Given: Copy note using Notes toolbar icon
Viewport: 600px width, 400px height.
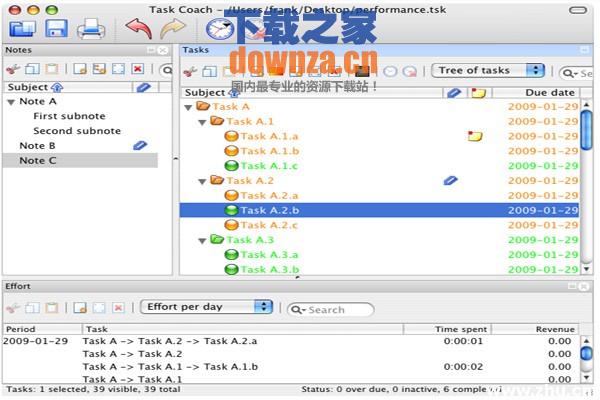Looking at the screenshot, I should [32, 69].
